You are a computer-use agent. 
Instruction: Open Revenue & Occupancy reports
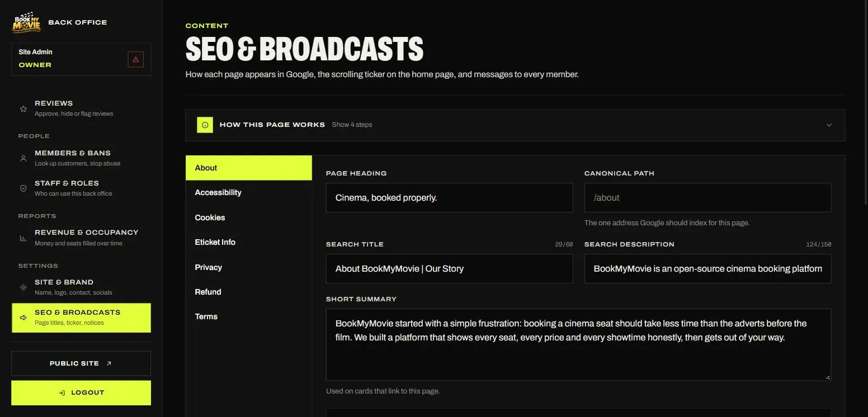point(81,238)
